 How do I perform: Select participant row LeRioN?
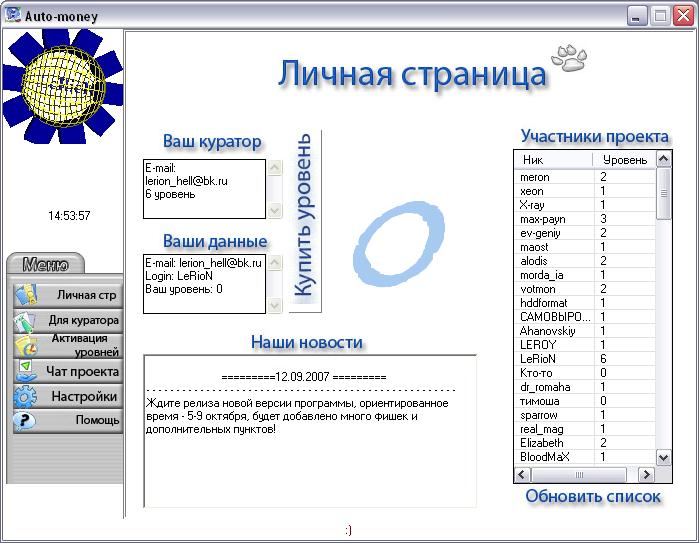[x=585, y=358]
